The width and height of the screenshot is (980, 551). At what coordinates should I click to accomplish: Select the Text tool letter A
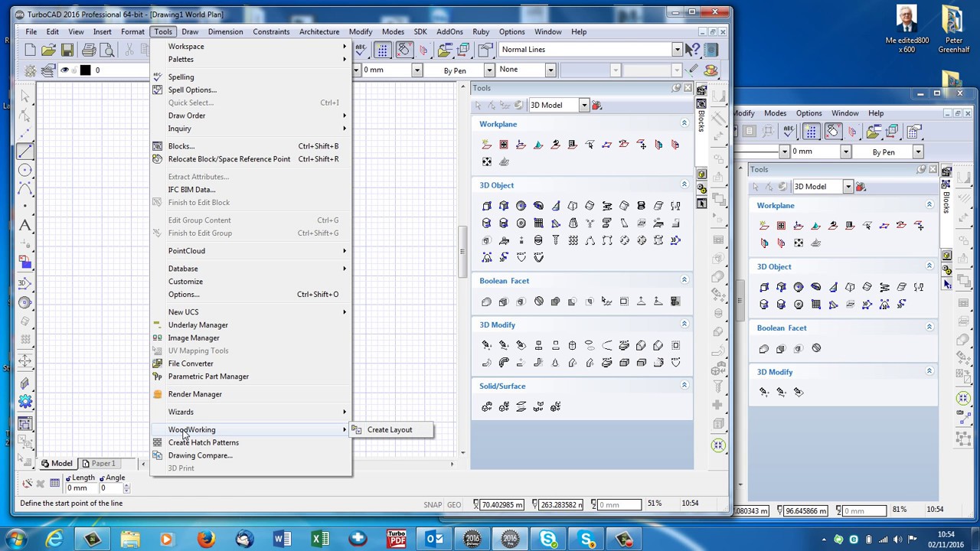coord(25,225)
